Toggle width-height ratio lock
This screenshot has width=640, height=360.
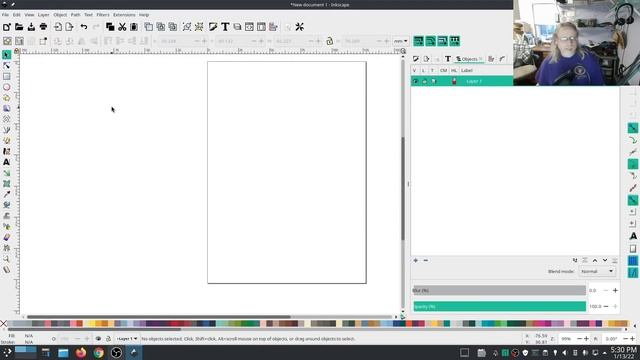click(x=330, y=41)
